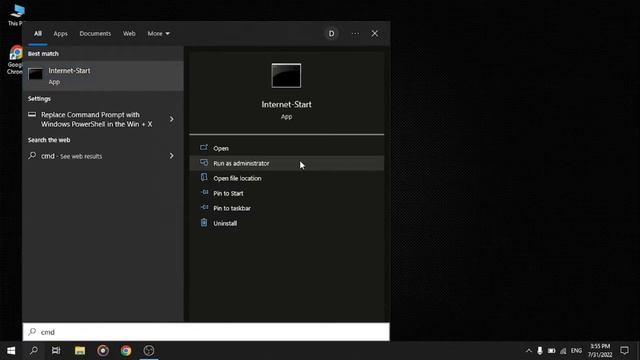Switch to the Apps search tab
This screenshot has height=360, width=640.
[60, 33]
